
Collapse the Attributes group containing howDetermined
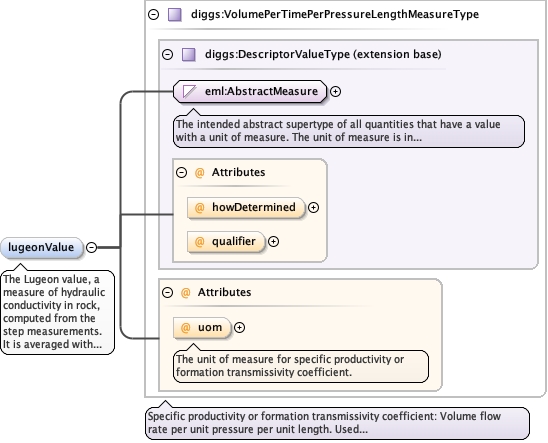point(181,172)
